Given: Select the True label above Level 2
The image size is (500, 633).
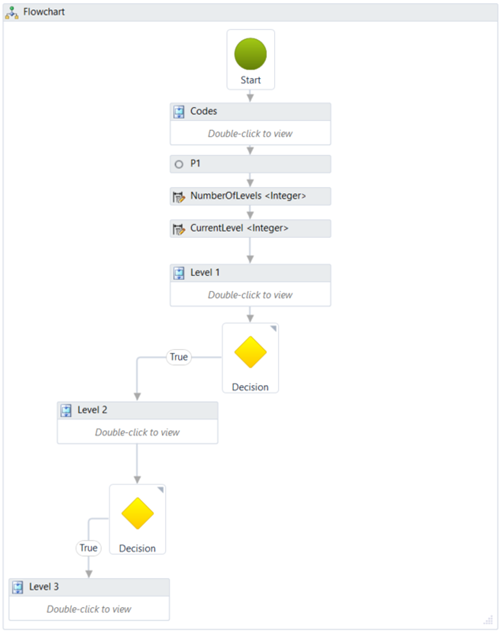Looking at the screenshot, I should (x=179, y=357).
